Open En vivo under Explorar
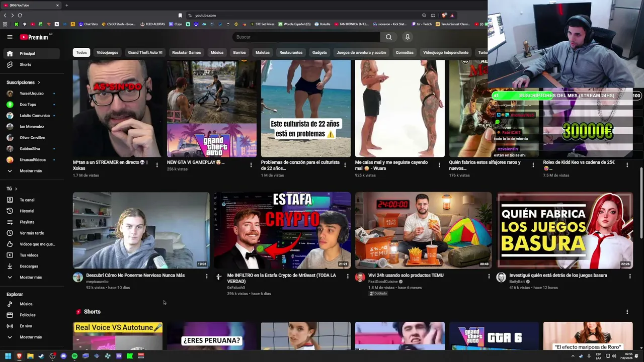This screenshot has height=362, width=644. click(x=32, y=326)
